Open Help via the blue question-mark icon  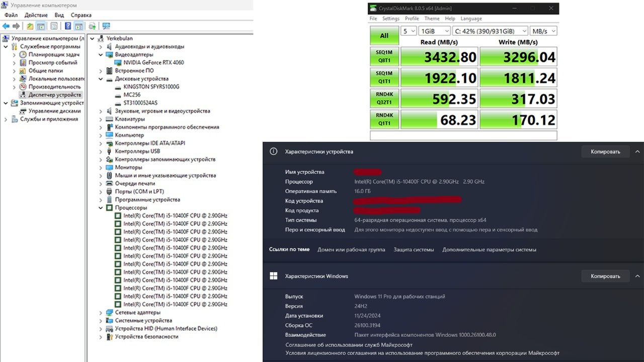click(x=68, y=26)
